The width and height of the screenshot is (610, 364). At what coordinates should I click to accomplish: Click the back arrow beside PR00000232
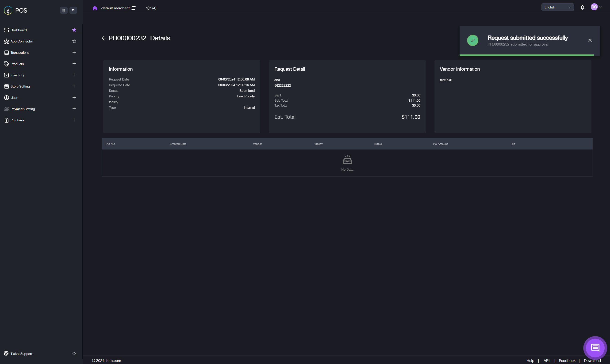(104, 38)
